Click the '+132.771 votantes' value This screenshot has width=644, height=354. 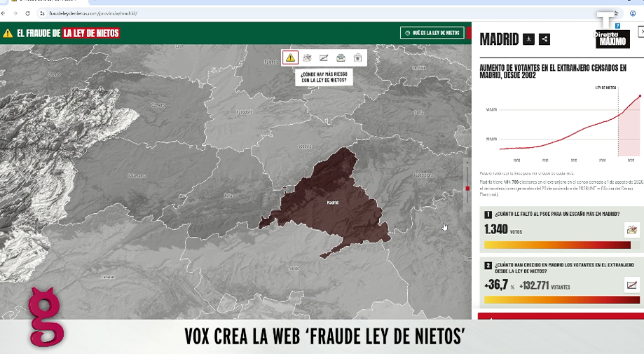tap(544, 285)
